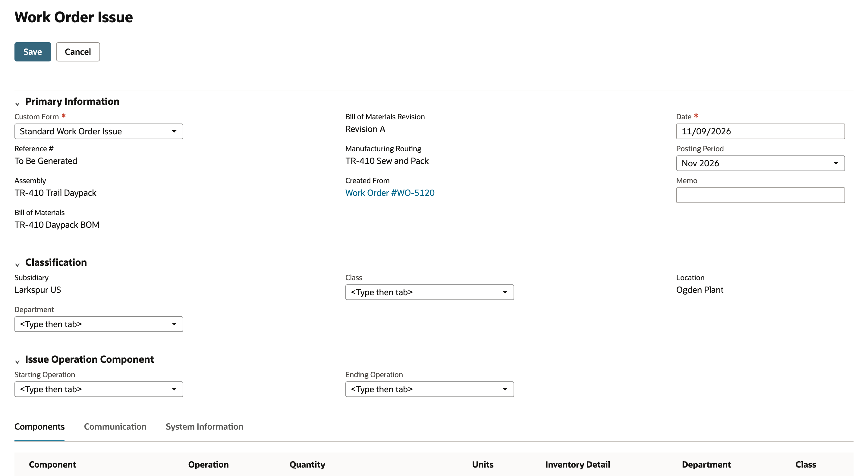The width and height of the screenshot is (868, 476).
Task: Click the Larkspur US subsidiary value
Action: tap(38, 290)
